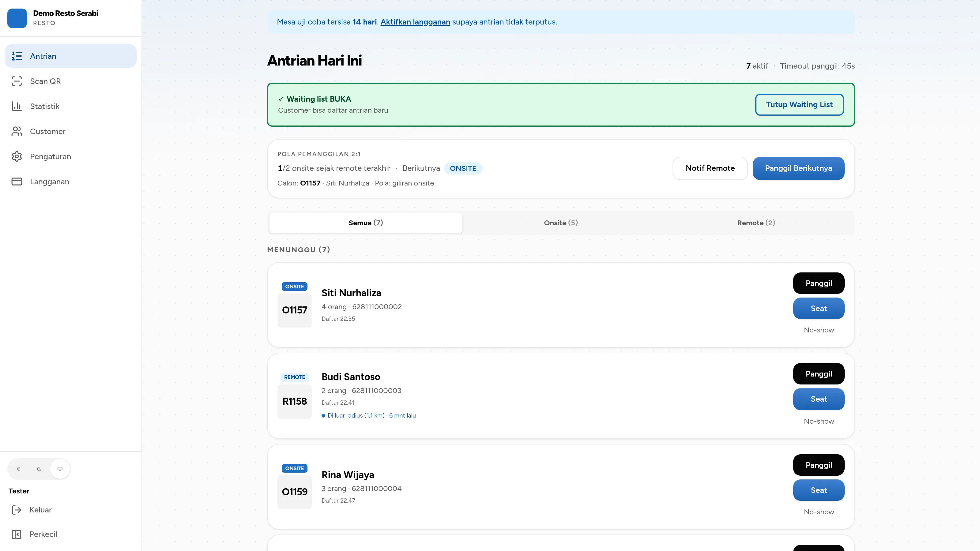
Task: Click queue number O1159 badge
Action: click(x=294, y=492)
